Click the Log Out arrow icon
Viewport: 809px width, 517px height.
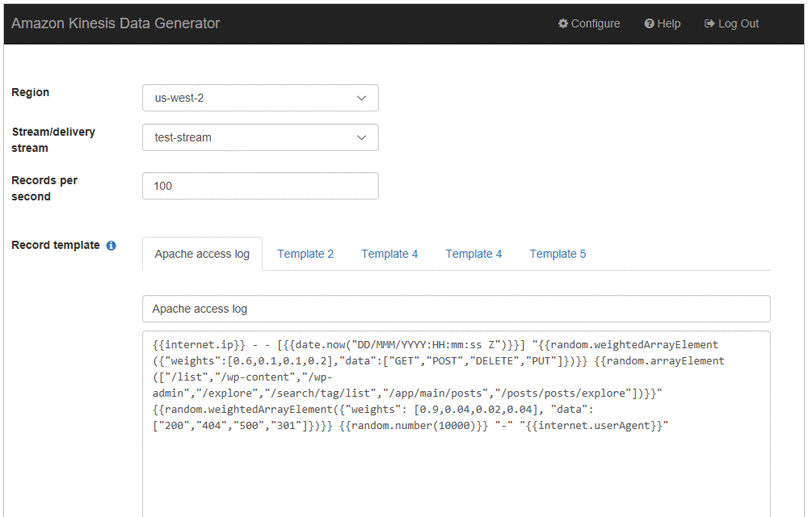(709, 24)
